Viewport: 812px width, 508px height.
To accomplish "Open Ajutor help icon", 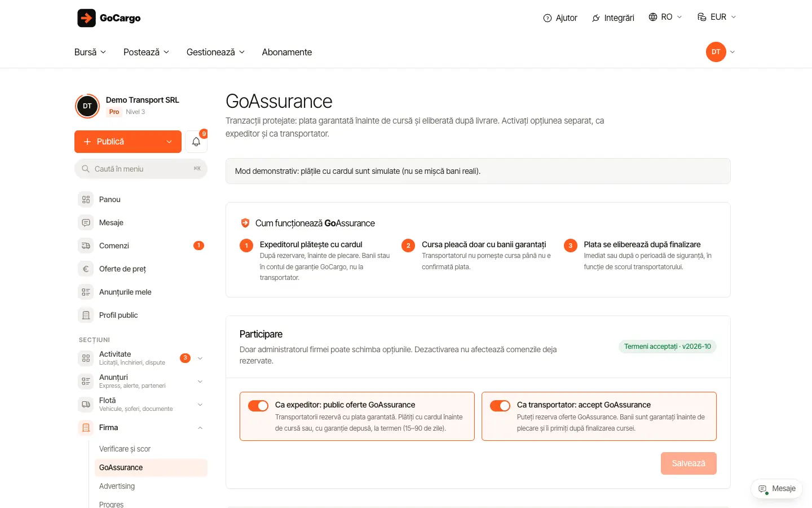I will coord(547,18).
